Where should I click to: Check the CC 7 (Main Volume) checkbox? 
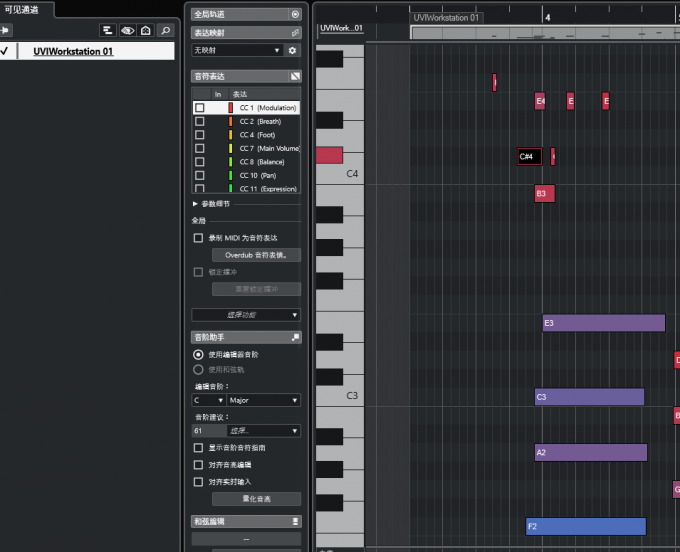(x=199, y=148)
